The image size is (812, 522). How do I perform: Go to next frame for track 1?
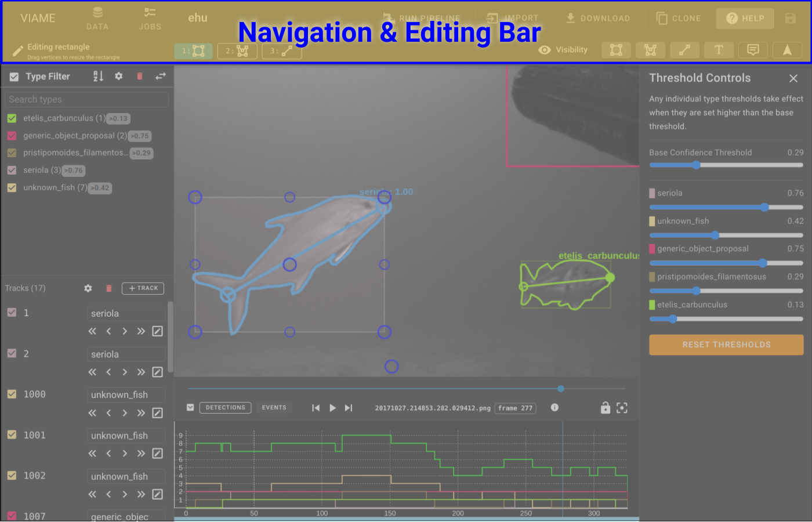pyautogui.click(x=125, y=331)
